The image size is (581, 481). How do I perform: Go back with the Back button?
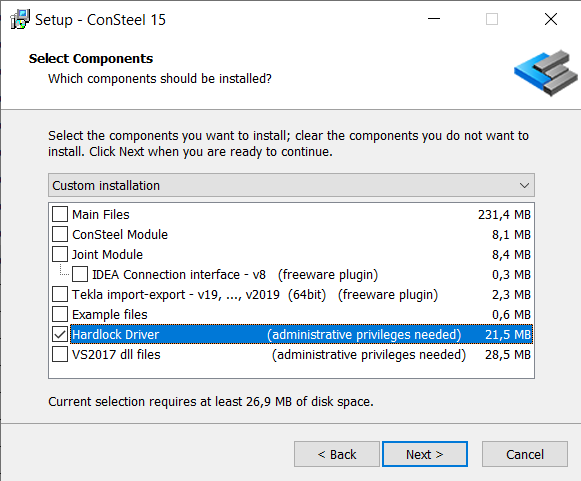tap(337, 454)
